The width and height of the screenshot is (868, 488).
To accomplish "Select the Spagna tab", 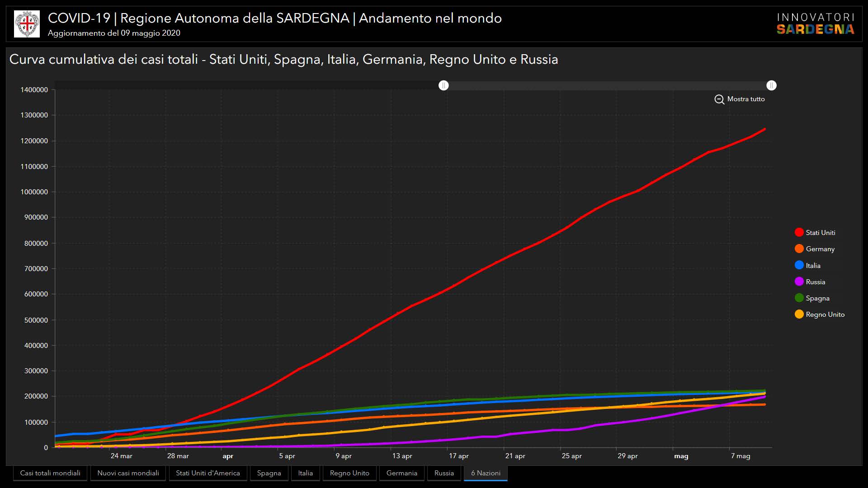I will [x=269, y=473].
